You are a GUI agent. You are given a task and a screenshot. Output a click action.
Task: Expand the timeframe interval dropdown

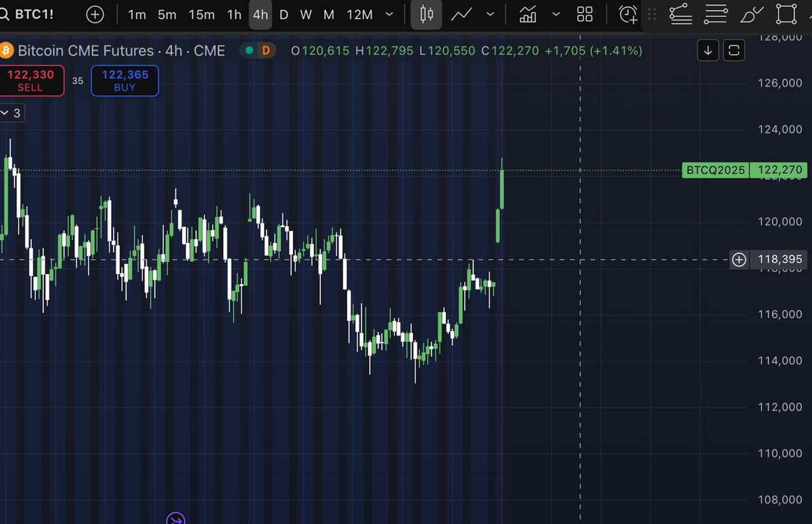click(389, 14)
